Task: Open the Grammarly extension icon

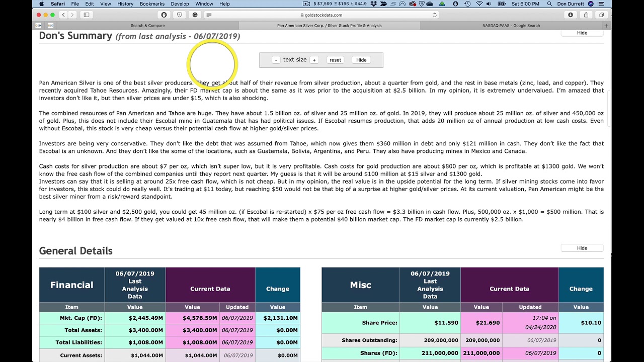Action: coord(195,15)
